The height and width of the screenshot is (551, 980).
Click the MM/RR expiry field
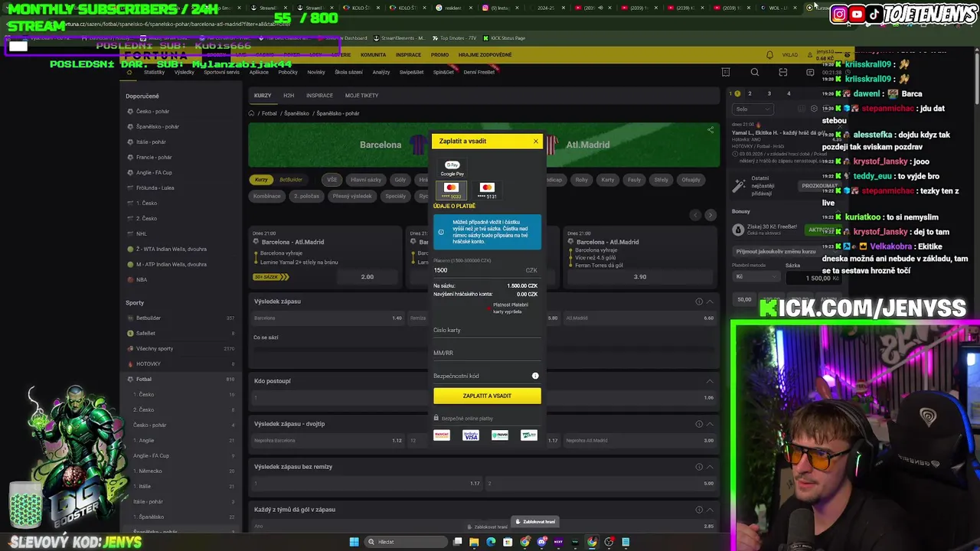coord(487,353)
